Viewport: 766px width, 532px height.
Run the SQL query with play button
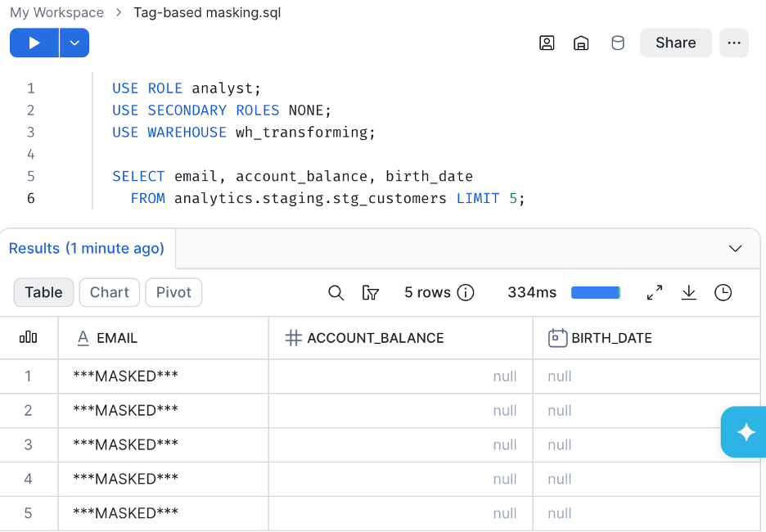point(34,43)
